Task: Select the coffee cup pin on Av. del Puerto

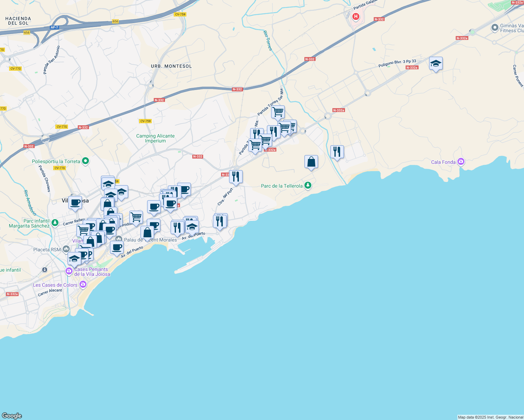Action: pyautogui.click(x=117, y=248)
